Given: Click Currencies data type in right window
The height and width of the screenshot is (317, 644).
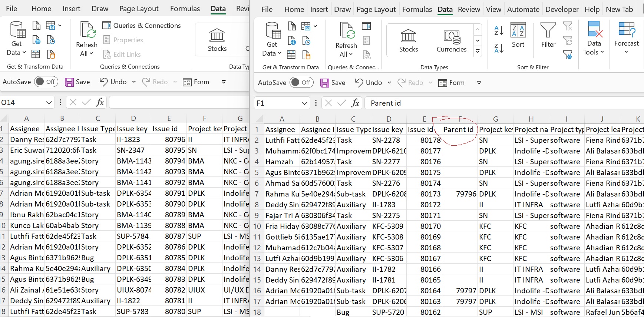Looking at the screenshot, I should click(x=452, y=40).
